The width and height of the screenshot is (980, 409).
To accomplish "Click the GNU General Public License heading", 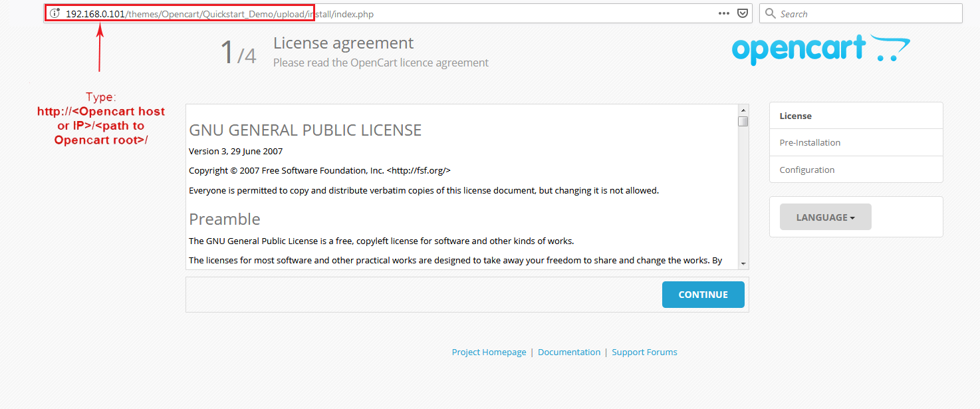I will pyautogui.click(x=305, y=130).
